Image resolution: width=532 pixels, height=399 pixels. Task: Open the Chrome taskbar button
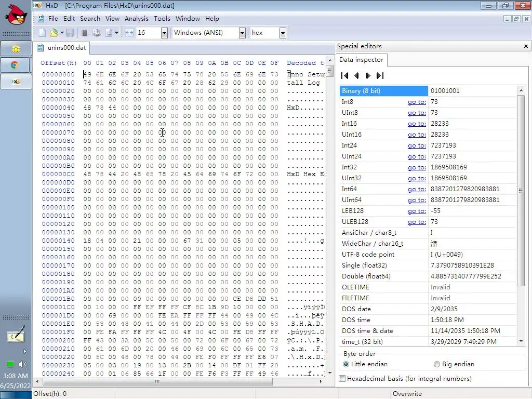[16, 65]
